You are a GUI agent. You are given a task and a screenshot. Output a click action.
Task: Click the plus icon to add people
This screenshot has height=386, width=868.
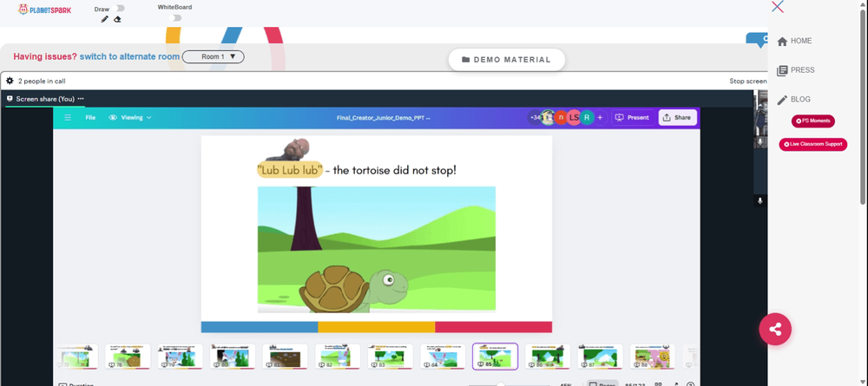(x=600, y=117)
